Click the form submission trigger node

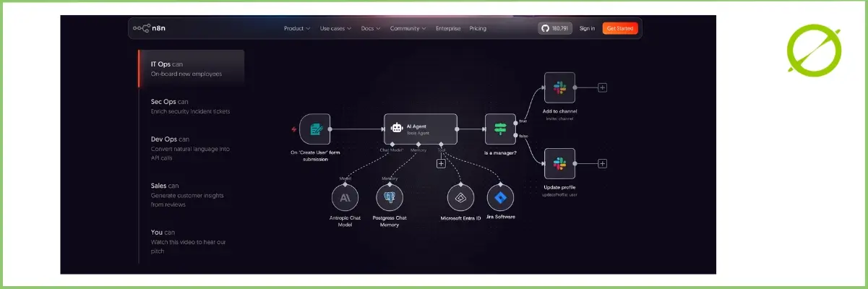[x=314, y=129]
